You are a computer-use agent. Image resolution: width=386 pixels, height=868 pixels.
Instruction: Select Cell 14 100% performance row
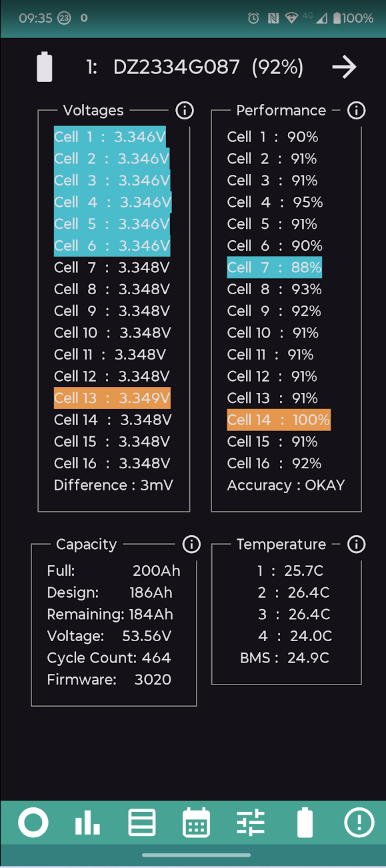point(279,420)
